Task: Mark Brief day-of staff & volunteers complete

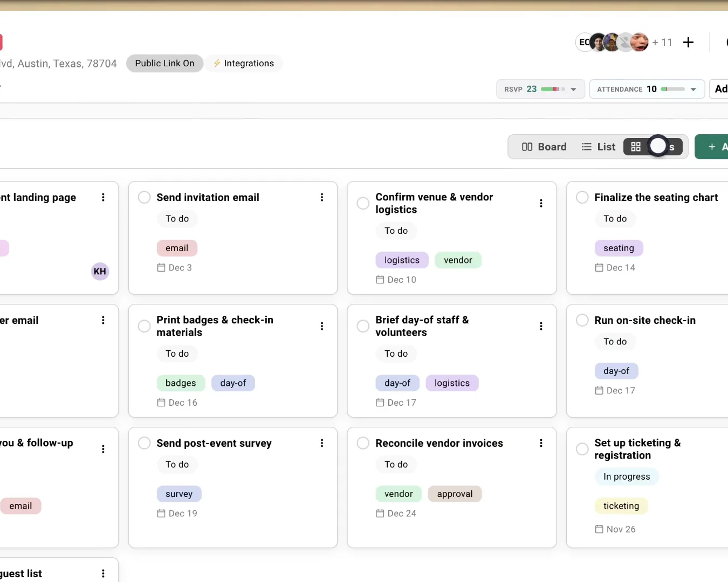Action: (x=363, y=326)
